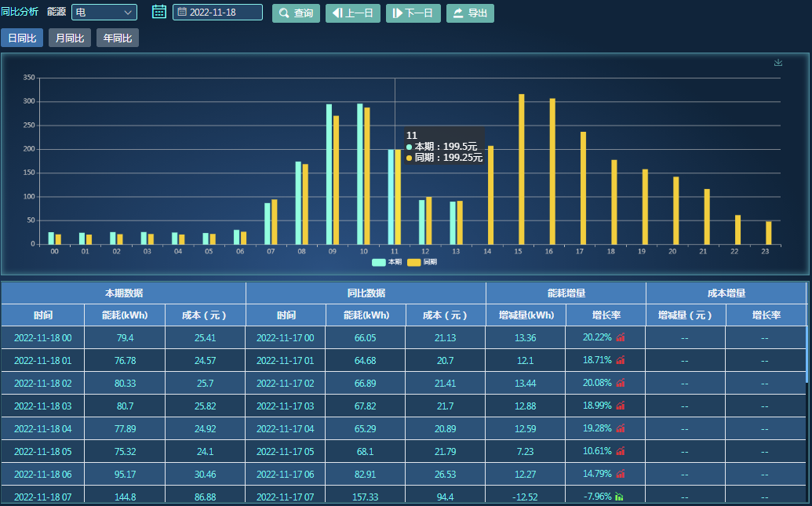
Task: Click the chart download icon at top right
Action: [x=778, y=63]
